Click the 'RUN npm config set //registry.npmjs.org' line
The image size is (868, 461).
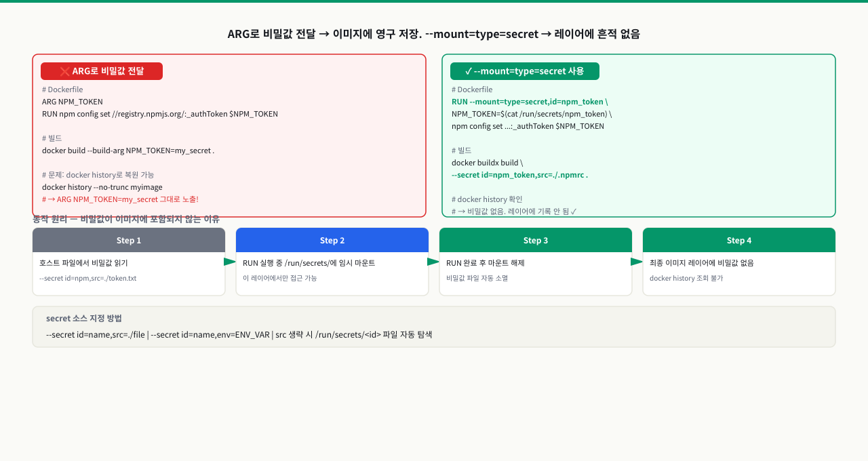tap(160, 114)
